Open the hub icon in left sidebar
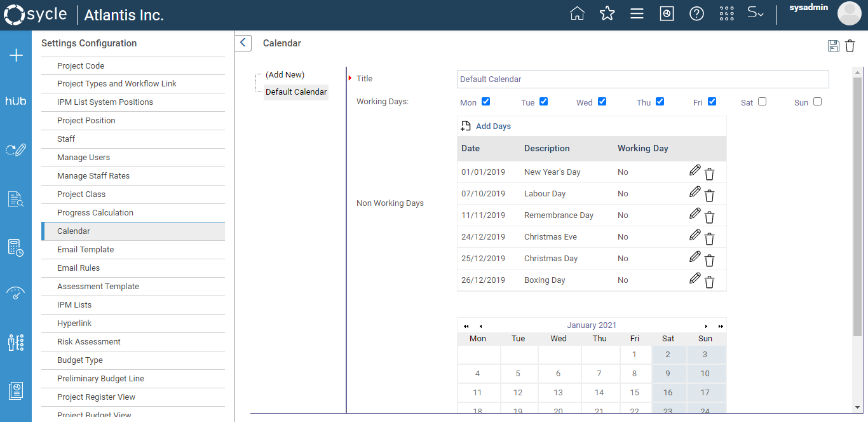 [16, 101]
